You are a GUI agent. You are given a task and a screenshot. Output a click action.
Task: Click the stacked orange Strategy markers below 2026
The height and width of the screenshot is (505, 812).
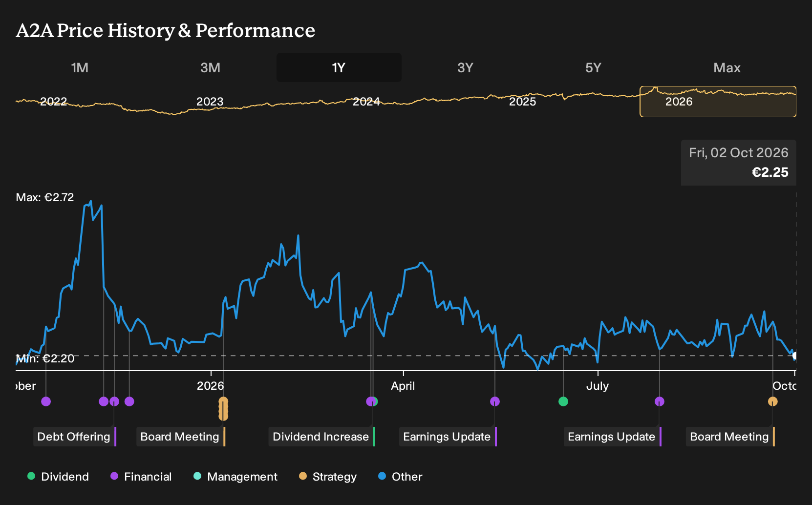(223, 409)
